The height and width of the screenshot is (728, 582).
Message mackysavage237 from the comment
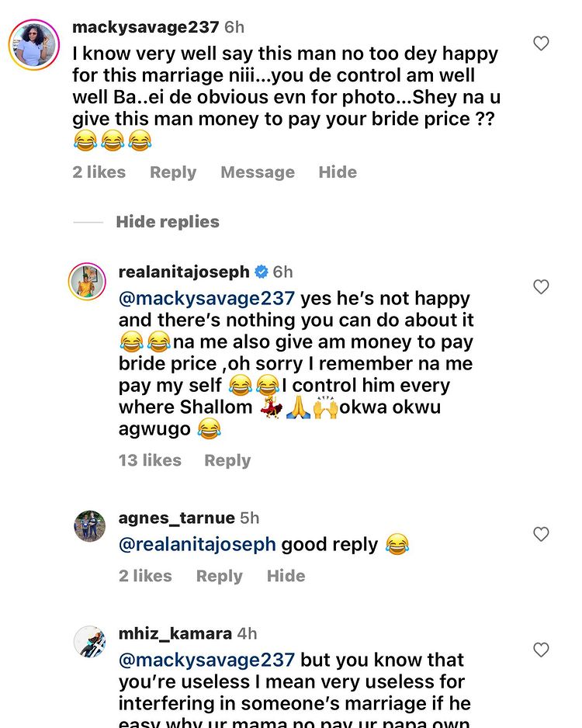258,172
